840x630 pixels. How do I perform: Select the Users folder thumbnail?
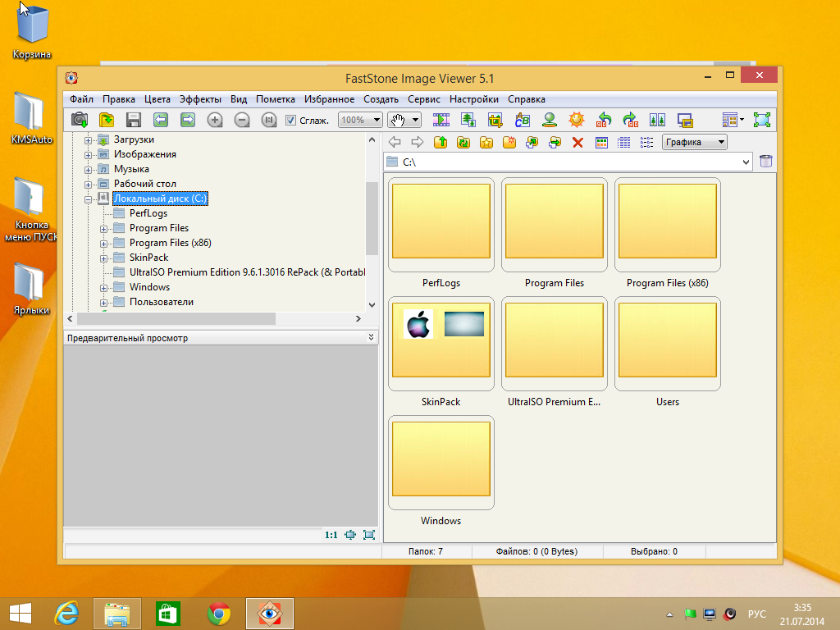[668, 344]
